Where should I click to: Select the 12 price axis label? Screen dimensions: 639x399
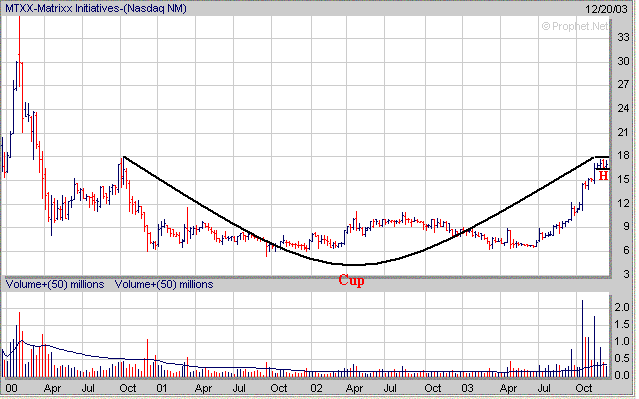coord(623,203)
